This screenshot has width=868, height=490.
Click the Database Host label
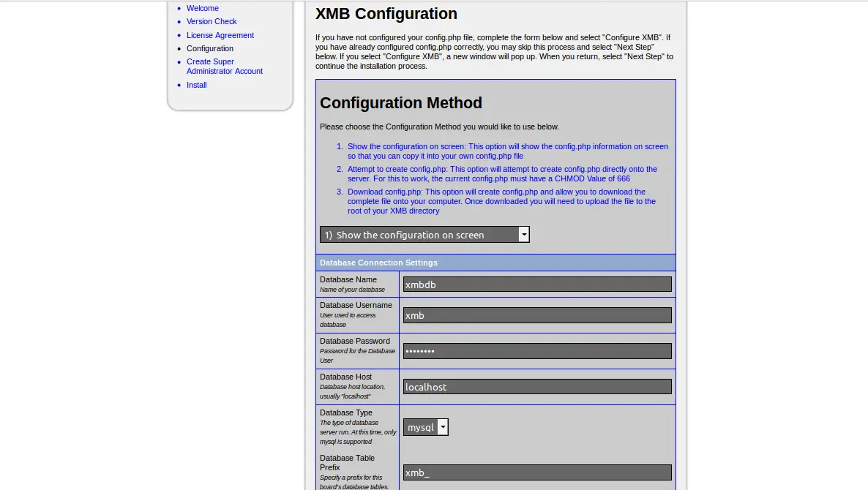[x=346, y=377]
